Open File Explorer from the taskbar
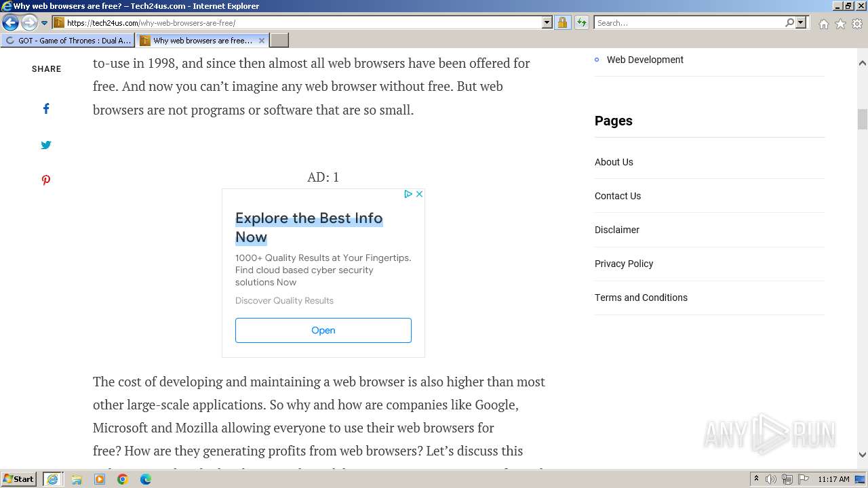This screenshot has width=868, height=488. (x=77, y=479)
